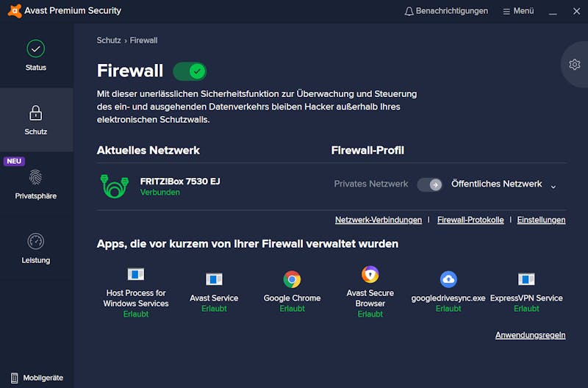This screenshot has width=588, height=388.
Task: Open the Netzwerk-Verbindungen link
Action: coord(379,220)
